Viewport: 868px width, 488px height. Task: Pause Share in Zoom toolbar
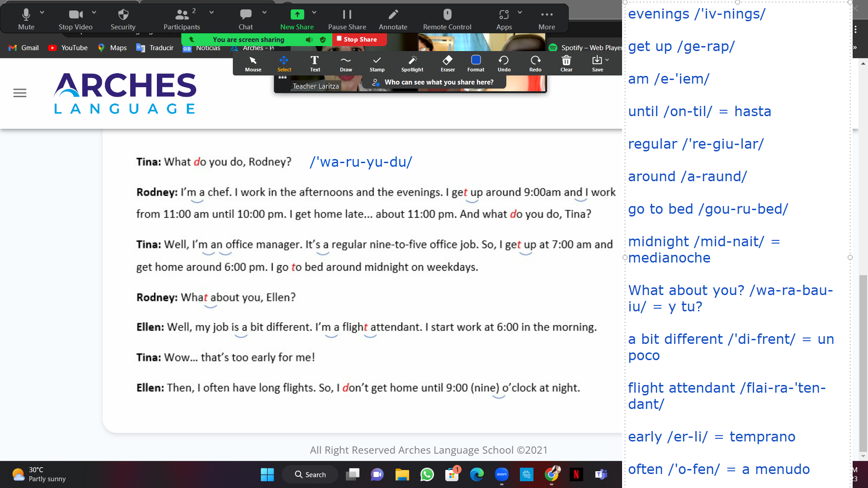coord(347,19)
